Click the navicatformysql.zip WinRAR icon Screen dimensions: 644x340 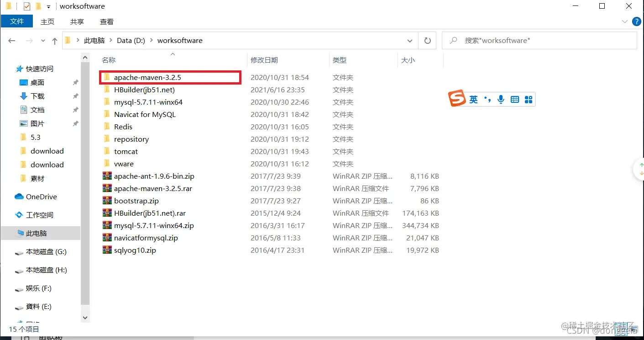107,238
